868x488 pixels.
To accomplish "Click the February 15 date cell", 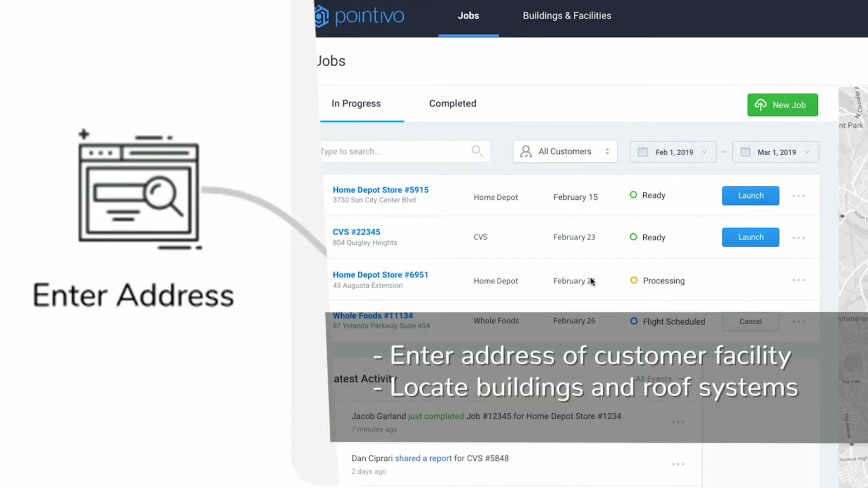I will pyautogui.click(x=575, y=197).
